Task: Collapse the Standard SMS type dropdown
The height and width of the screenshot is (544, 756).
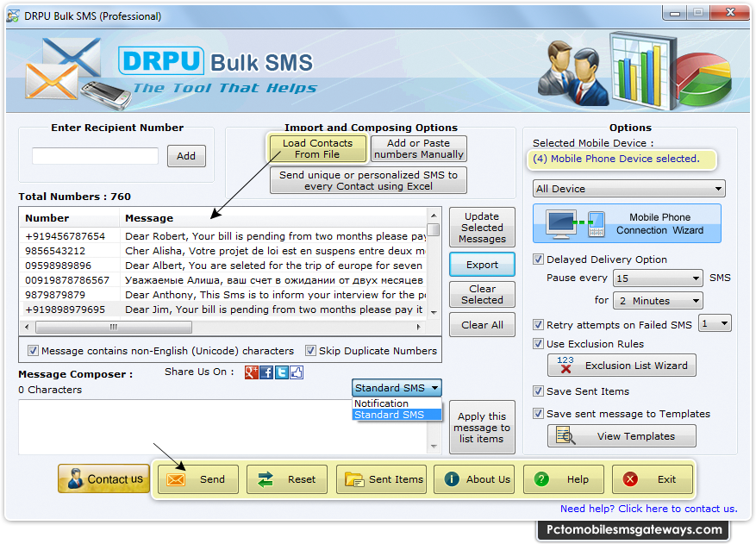Action: pos(397,388)
